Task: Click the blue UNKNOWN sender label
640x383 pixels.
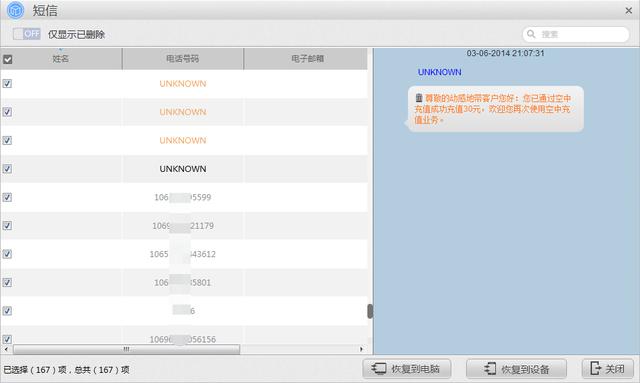Action: coord(439,72)
